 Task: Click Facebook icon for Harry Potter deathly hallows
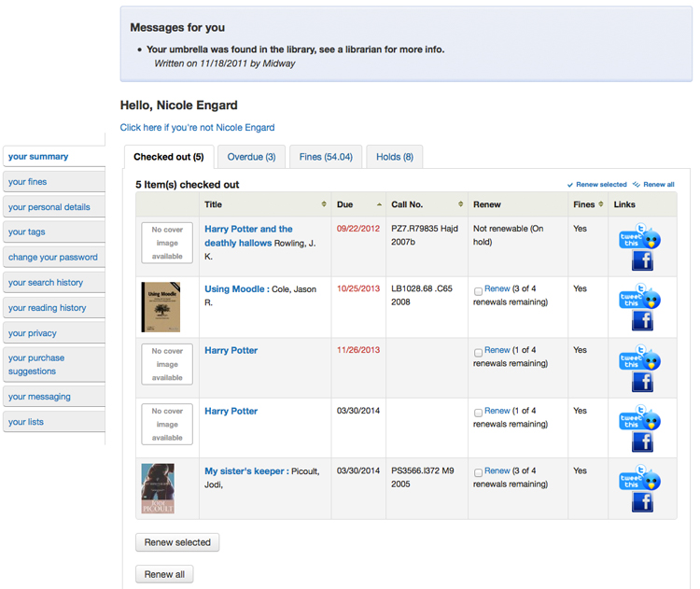click(x=642, y=261)
